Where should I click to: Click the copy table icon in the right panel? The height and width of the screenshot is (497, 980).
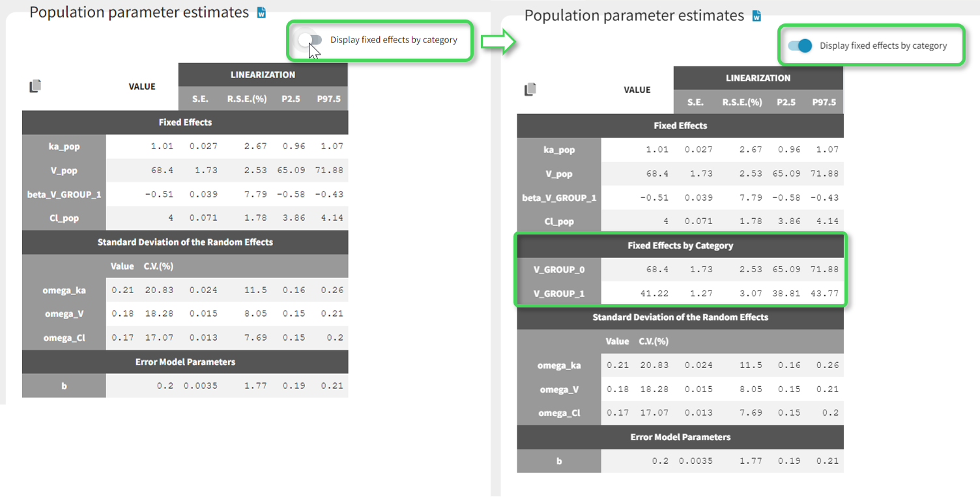tap(531, 89)
